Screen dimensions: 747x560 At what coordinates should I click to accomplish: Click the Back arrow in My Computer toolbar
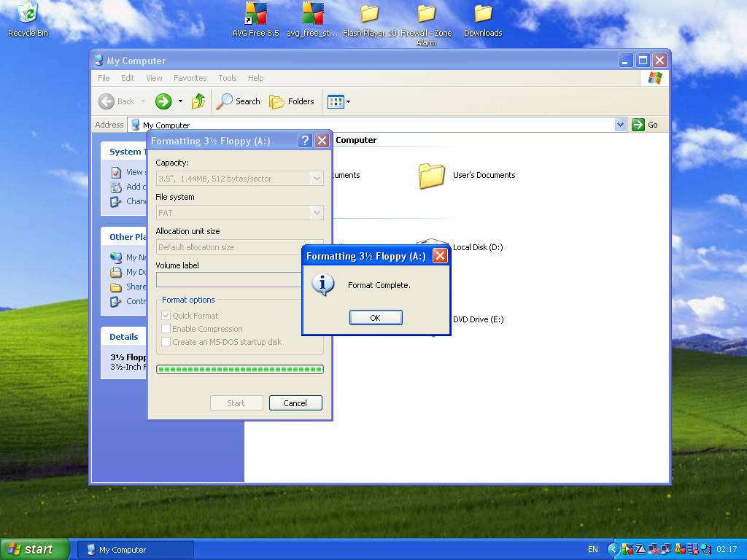tap(107, 101)
